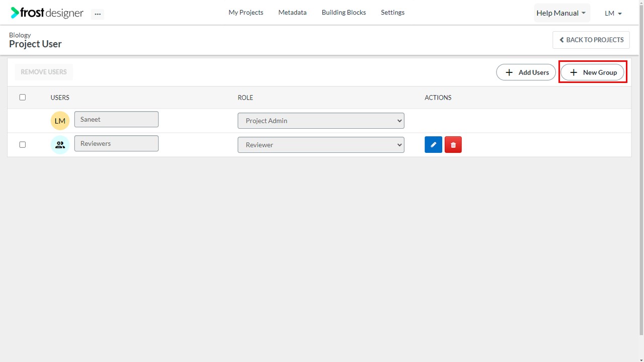
Task: Open the Settings menu item
Action: click(392, 13)
